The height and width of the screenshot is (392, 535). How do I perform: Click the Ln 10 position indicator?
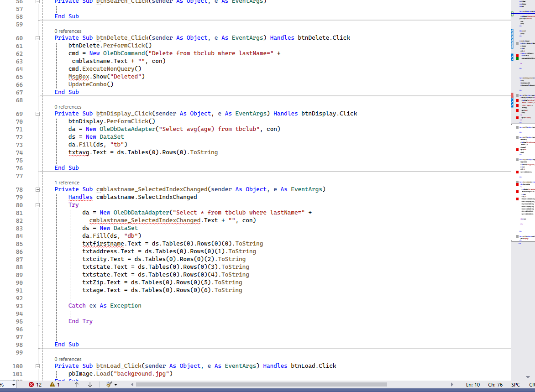(473, 384)
